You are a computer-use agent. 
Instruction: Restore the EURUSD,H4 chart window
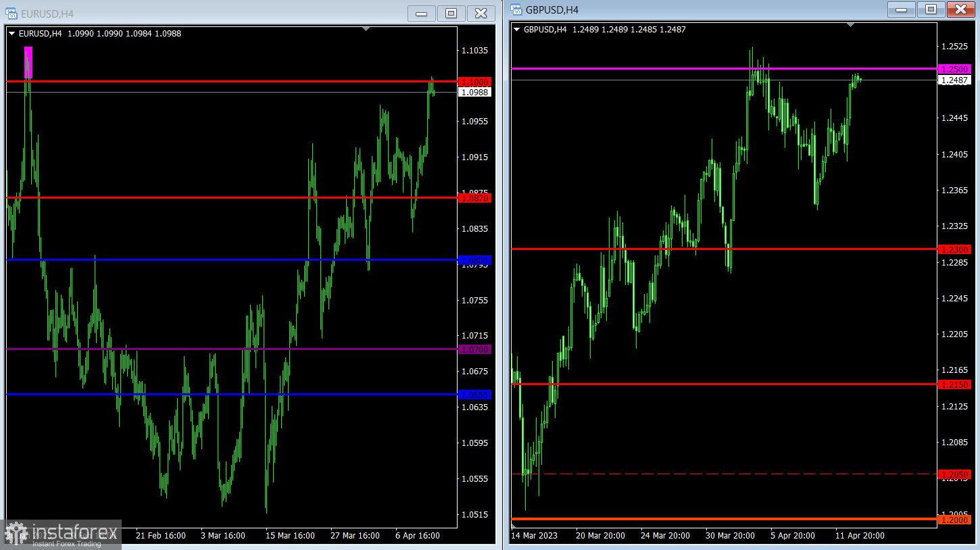451,14
